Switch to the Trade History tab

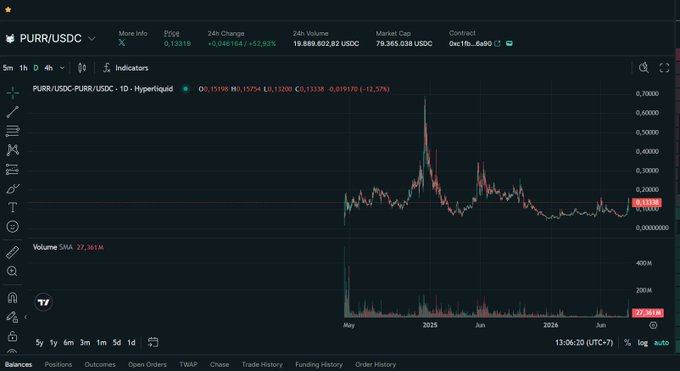262,364
